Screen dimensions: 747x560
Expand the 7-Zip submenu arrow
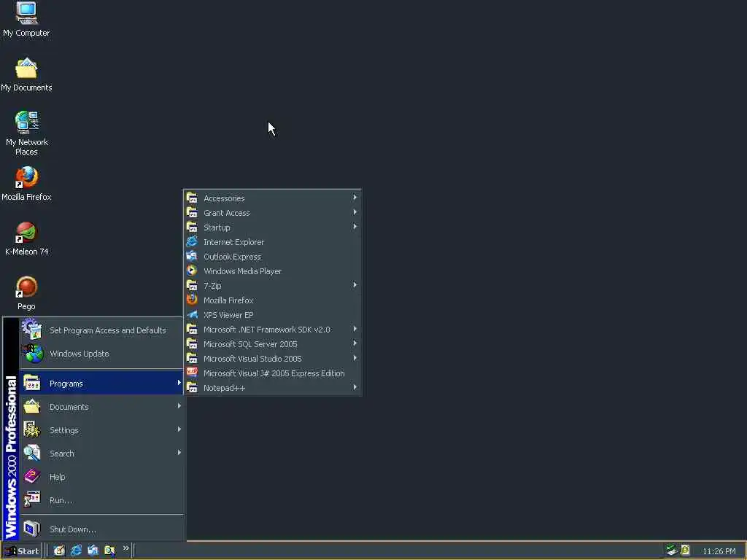coord(355,285)
